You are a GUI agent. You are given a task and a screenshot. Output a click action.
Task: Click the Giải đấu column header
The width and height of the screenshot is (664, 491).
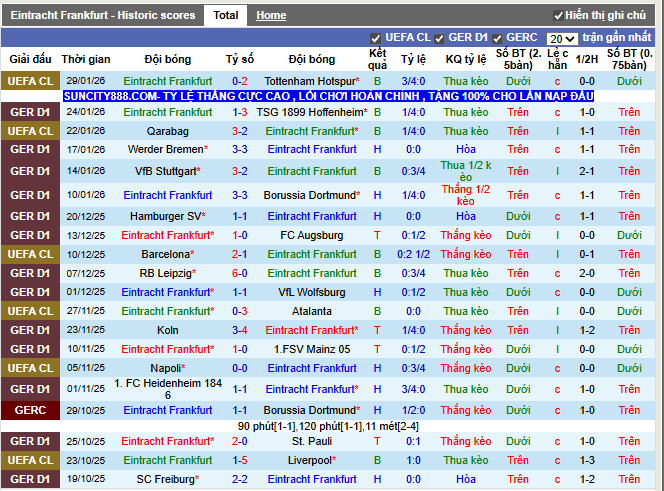pyautogui.click(x=30, y=59)
